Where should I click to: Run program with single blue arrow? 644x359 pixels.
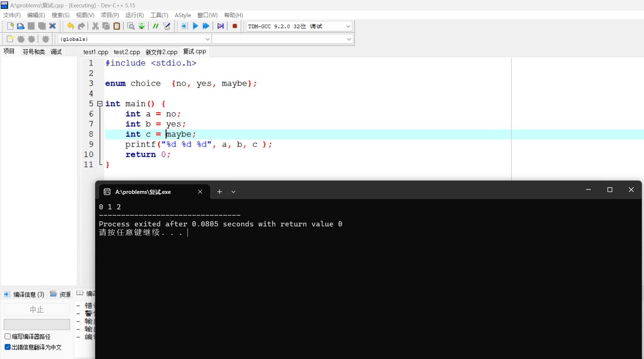pyautogui.click(x=196, y=26)
